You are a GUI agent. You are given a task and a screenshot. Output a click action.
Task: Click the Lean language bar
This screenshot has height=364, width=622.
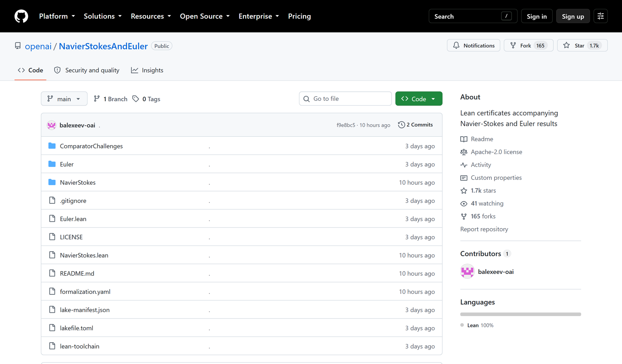click(x=521, y=314)
